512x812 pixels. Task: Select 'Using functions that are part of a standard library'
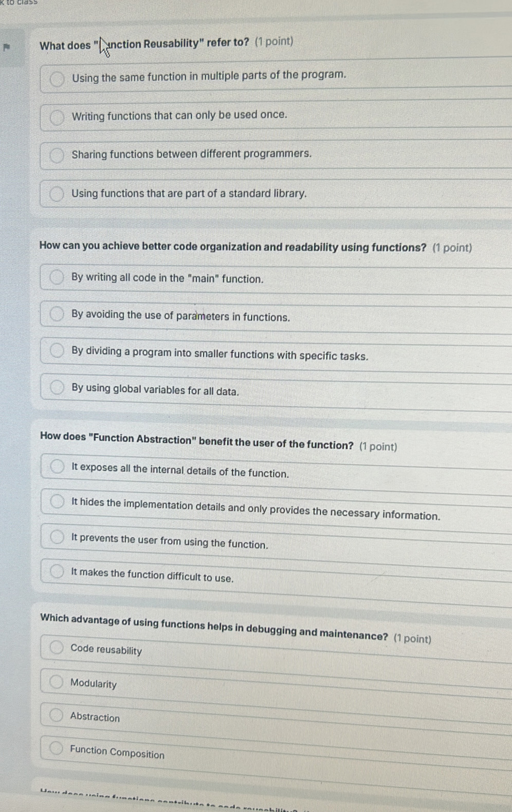pos(57,194)
